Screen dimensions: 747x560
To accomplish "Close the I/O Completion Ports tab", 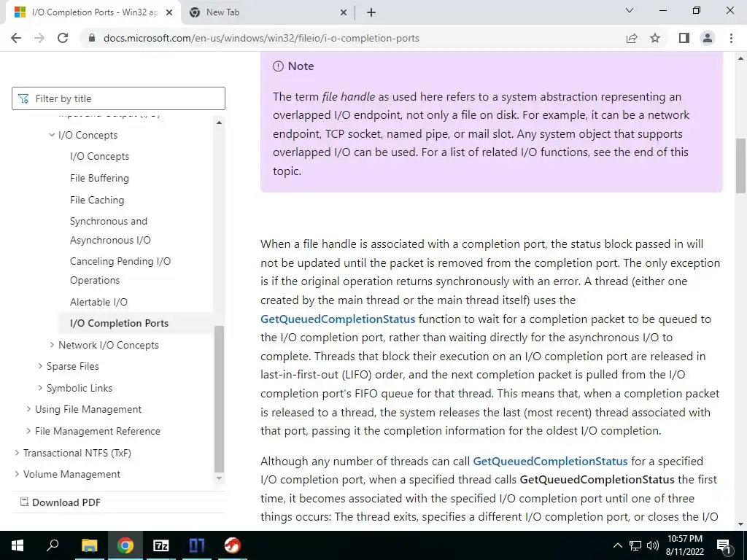I will (x=169, y=12).
